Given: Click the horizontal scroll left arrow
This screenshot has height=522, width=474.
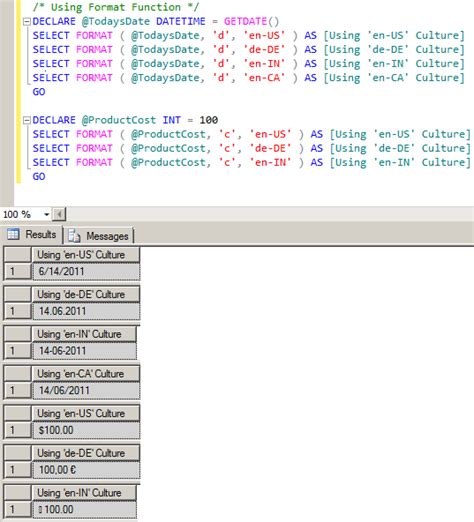Looking at the screenshot, I should pyautogui.click(x=59, y=214).
